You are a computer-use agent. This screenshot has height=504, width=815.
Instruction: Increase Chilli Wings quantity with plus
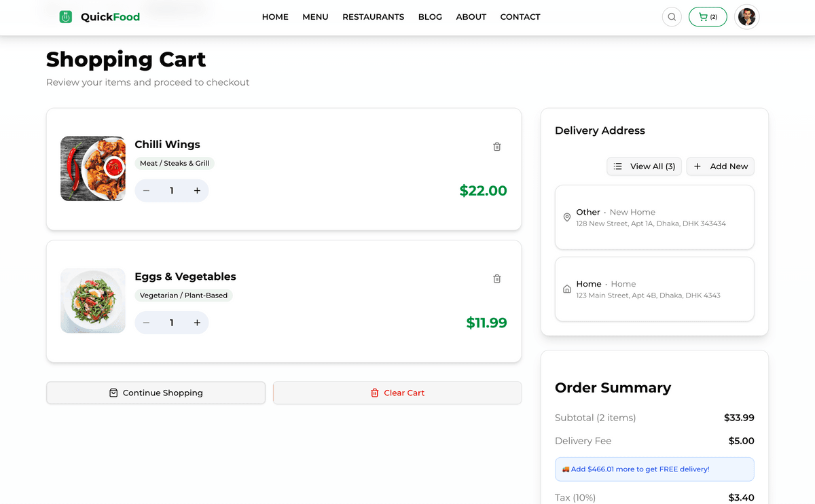coord(197,191)
